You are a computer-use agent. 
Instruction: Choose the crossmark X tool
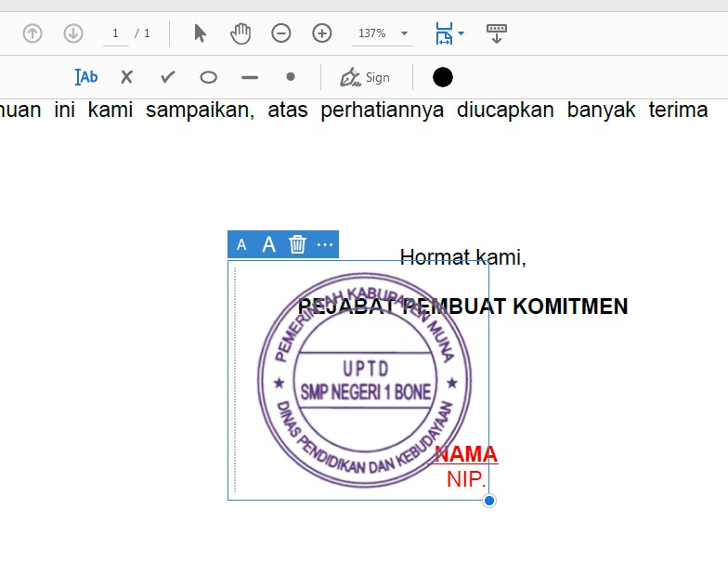(x=126, y=77)
